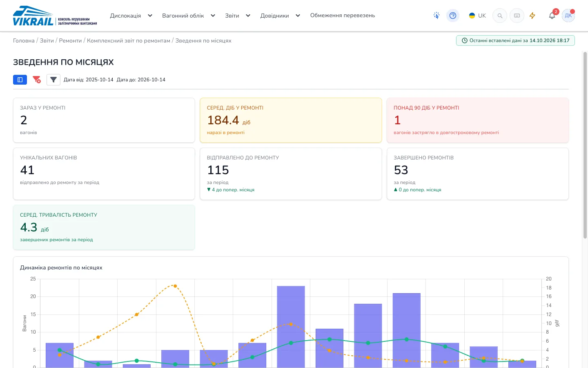Click the УНІКАЛЬНИХ ВАГОНІВ value 41
Screen dimensions: 588x368
click(27, 170)
